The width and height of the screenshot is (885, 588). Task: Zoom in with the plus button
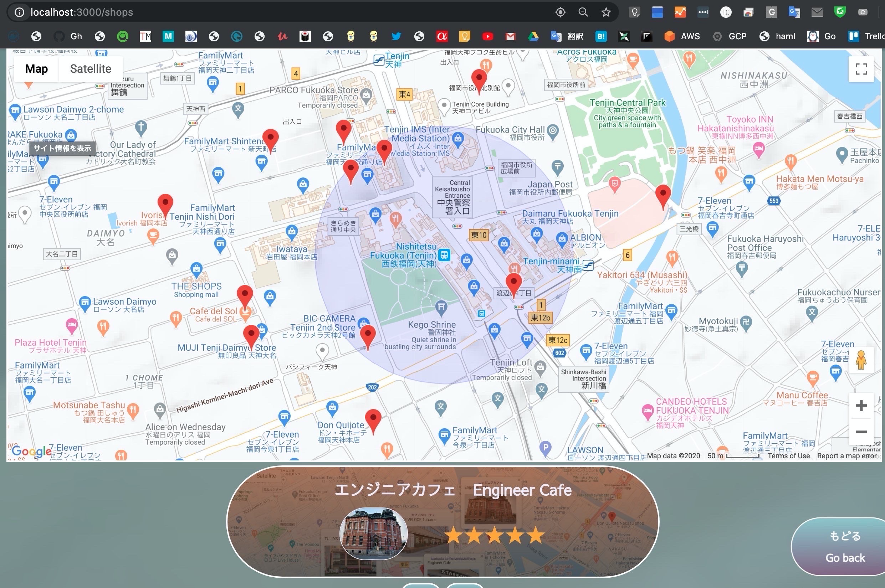click(861, 406)
